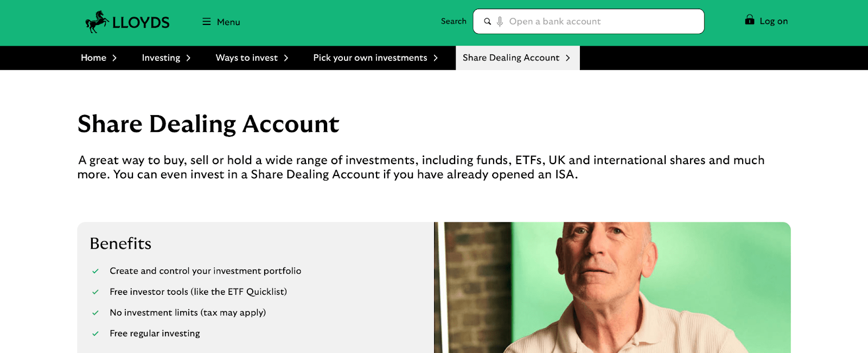This screenshot has width=868, height=353.
Task: Open the Menu navigation label
Action: 228,22
